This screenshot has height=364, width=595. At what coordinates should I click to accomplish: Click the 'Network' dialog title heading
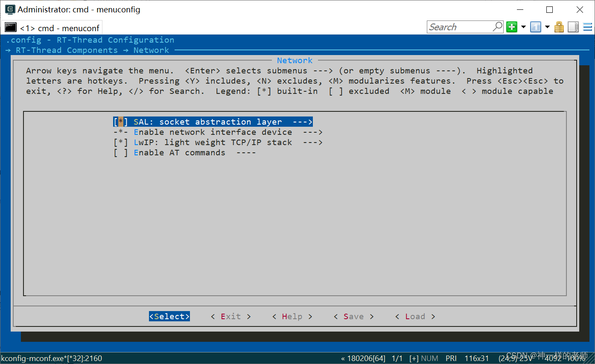(295, 61)
